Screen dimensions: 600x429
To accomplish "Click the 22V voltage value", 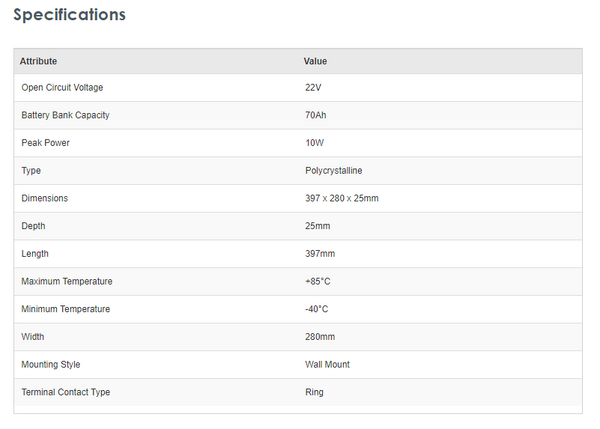I will point(314,88).
